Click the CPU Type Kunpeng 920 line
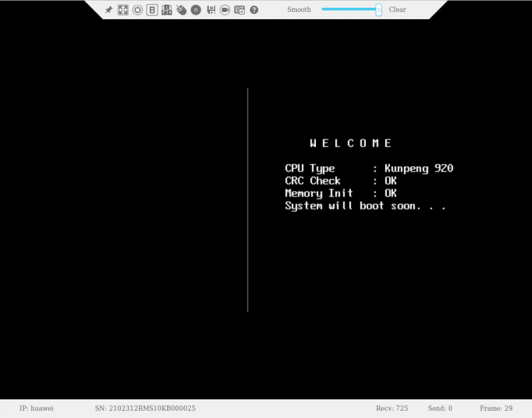Screen dimensions: 532x418 (x=369, y=169)
